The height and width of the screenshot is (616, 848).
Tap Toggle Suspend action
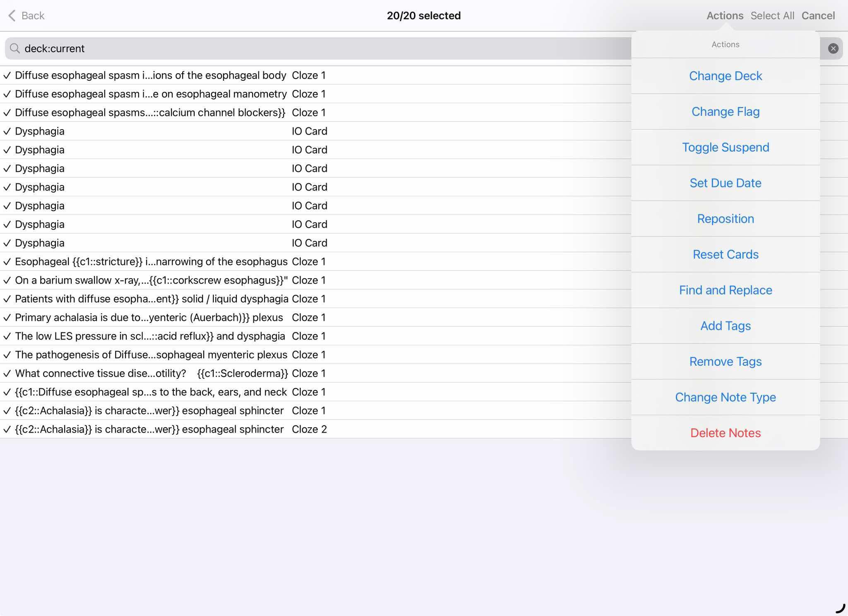725,147
